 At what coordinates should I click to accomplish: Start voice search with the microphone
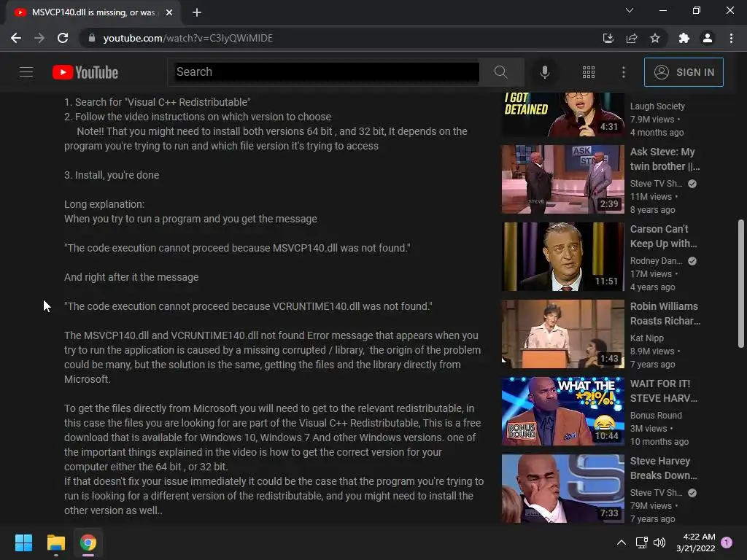[545, 72]
